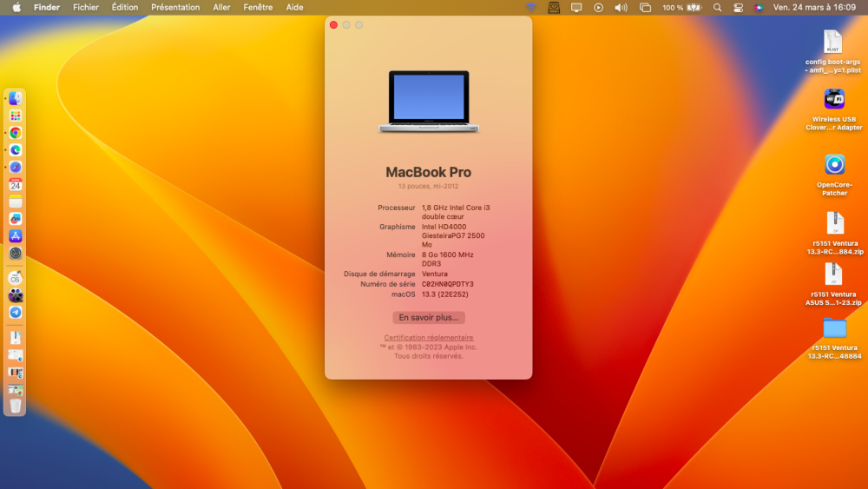Close the About This Mac window
Screen dimensions: 868x489
[334, 25]
